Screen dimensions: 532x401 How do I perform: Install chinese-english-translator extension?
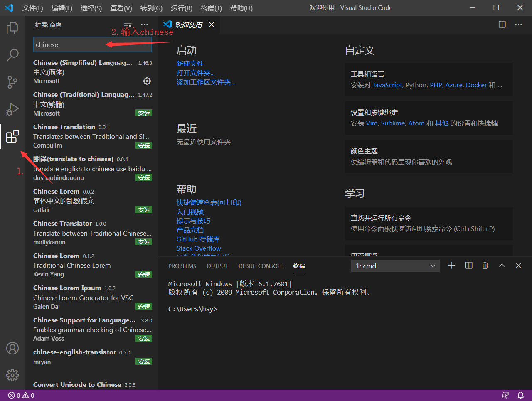click(144, 362)
